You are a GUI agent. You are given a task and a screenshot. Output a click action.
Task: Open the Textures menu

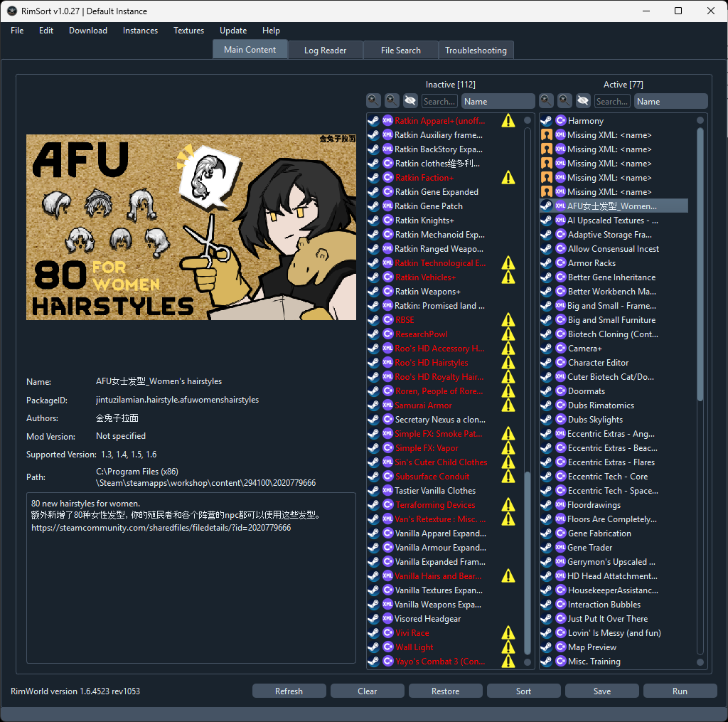188,31
